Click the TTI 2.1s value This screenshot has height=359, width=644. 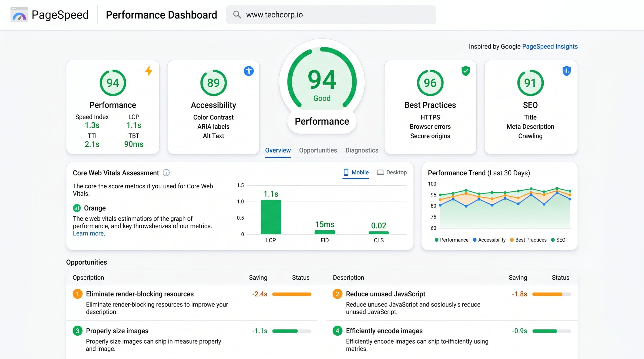(92, 144)
